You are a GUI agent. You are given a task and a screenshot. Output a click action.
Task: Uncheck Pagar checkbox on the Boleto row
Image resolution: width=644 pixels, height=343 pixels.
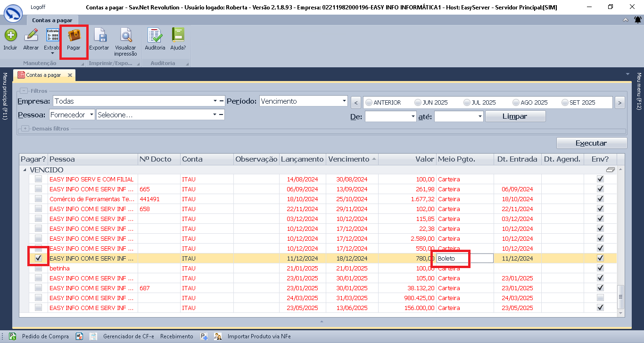tap(39, 258)
